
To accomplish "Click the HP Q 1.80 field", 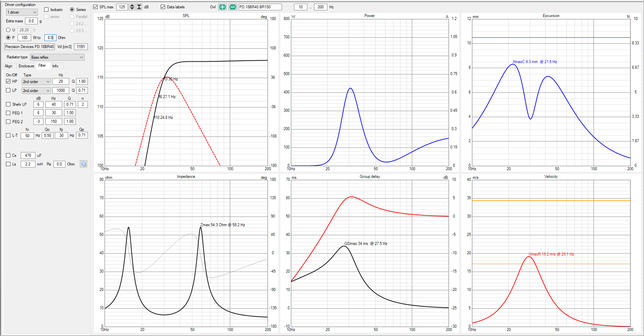I will [x=82, y=81].
